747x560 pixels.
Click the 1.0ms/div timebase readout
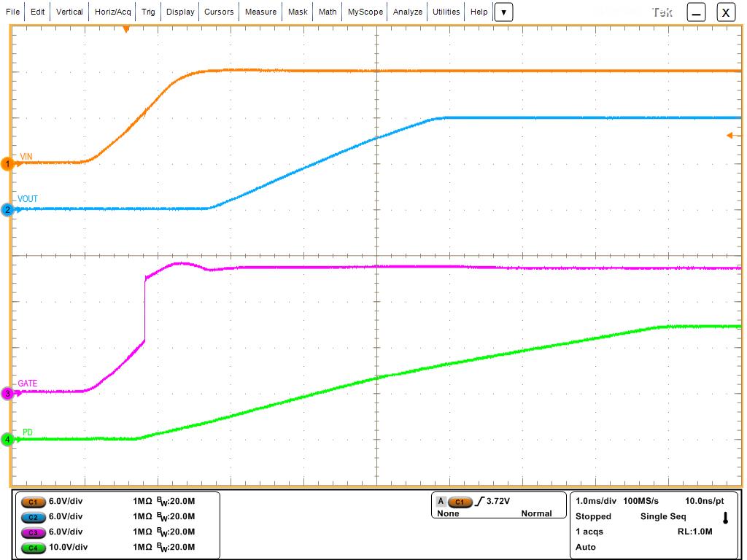596,502
